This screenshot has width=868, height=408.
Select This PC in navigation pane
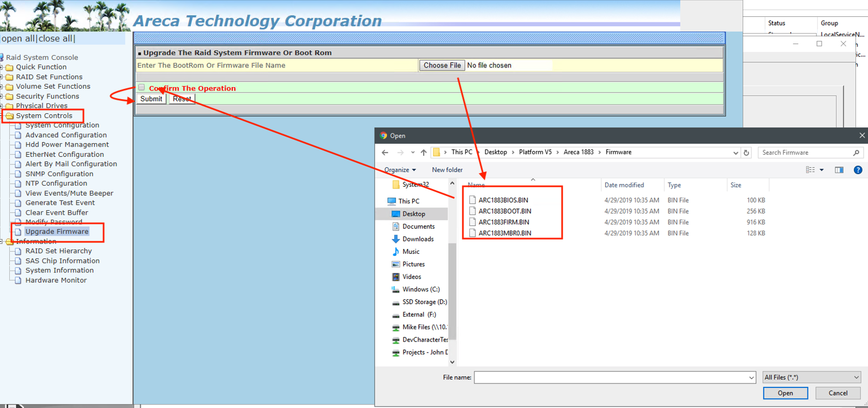pyautogui.click(x=408, y=201)
